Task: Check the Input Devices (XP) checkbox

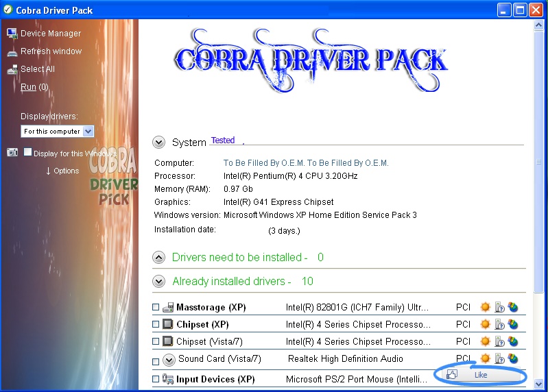Action: coord(156,379)
